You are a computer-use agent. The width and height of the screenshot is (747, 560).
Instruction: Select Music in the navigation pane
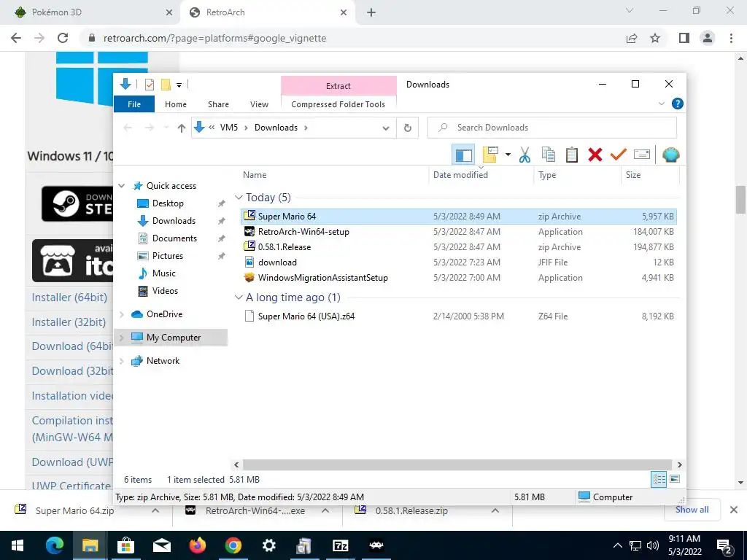coord(164,273)
